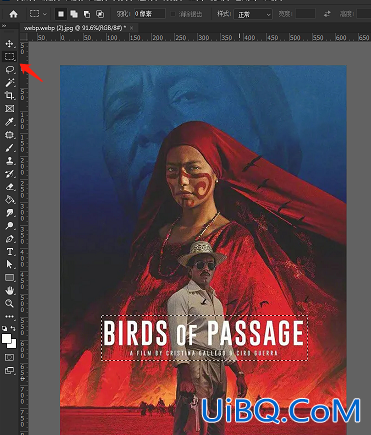Image resolution: width=371 pixels, height=435 pixels.
Task: Change the screen mode
Action: click(x=9, y=370)
